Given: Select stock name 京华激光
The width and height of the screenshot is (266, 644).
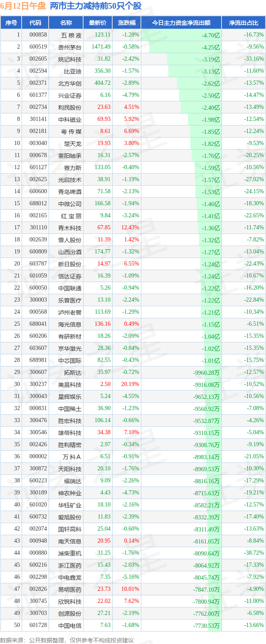Looking at the screenshot, I should click(x=70, y=348).
